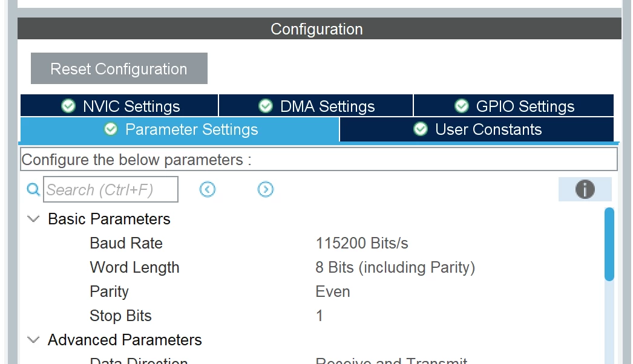Viewport: 633px width, 364px height.
Task: Go to next search result arrow
Action: tap(265, 189)
